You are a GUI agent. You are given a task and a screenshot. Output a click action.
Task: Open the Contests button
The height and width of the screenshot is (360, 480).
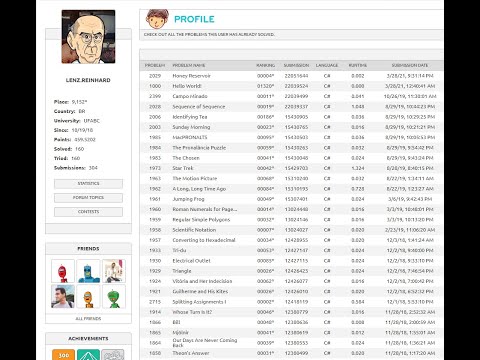point(88,212)
